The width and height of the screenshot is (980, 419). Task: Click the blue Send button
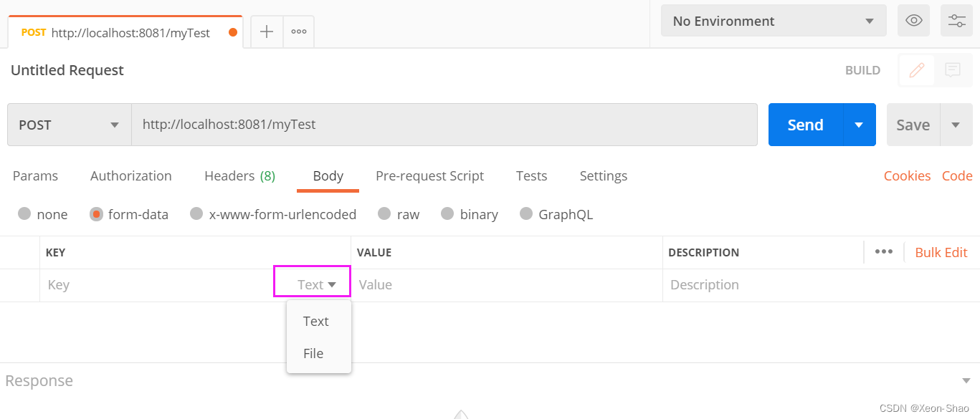click(x=805, y=125)
